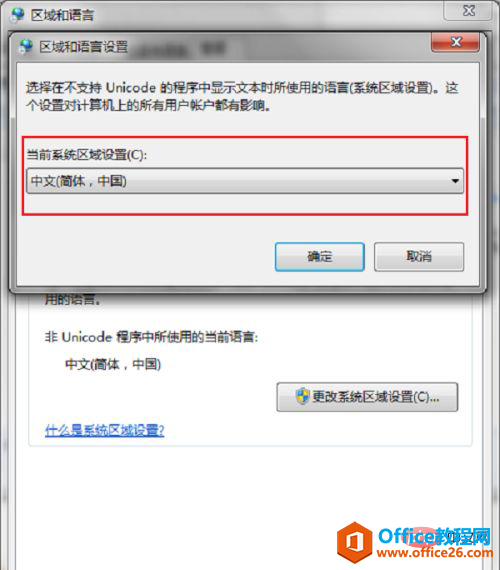This screenshot has width=500, height=570.
Task: Click the Unicode description paragraph in dialog
Action: pos(242,96)
